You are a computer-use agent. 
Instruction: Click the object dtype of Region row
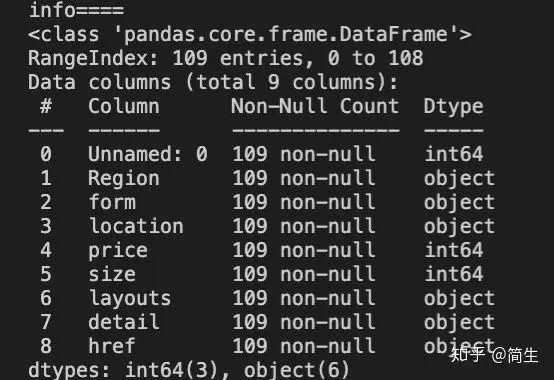click(x=459, y=179)
